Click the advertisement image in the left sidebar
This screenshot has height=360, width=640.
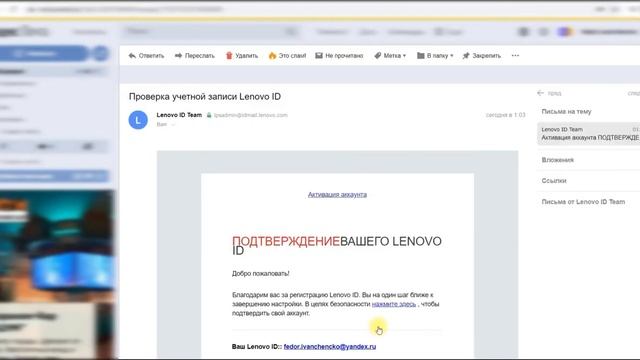[57, 274]
